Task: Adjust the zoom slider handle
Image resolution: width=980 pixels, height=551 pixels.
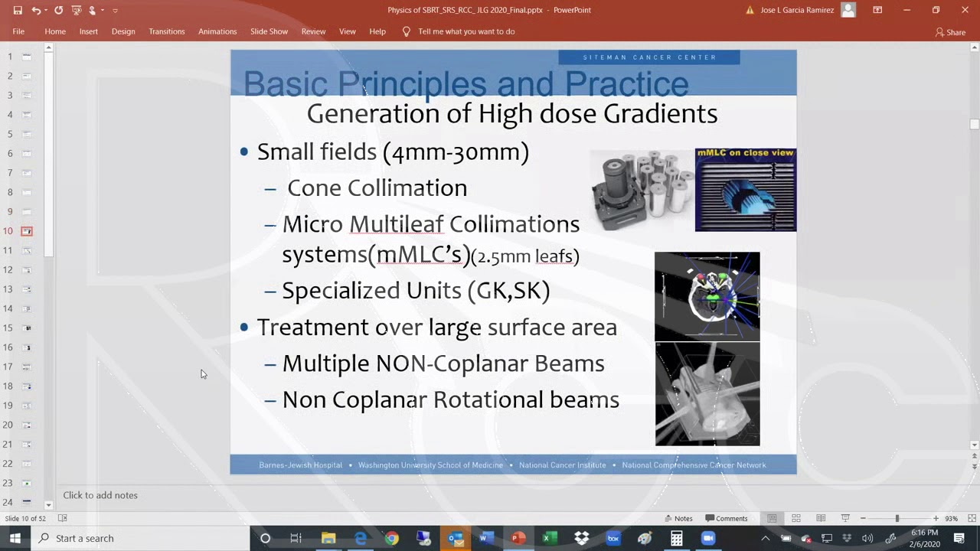Action: pos(897,518)
